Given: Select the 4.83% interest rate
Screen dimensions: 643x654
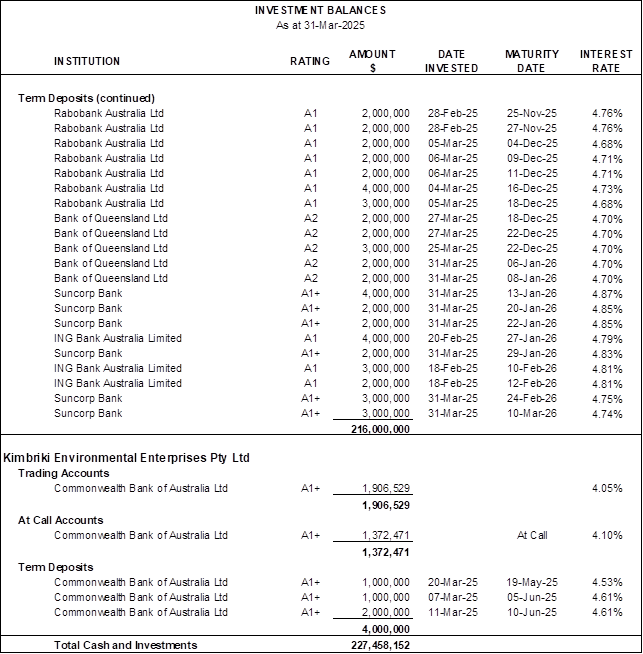Looking at the screenshot, I should click(607, 355).
